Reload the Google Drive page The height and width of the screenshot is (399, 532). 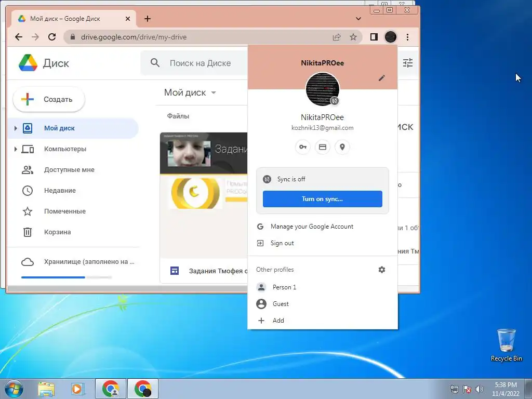pyautogui.click(x=52, y=37)
